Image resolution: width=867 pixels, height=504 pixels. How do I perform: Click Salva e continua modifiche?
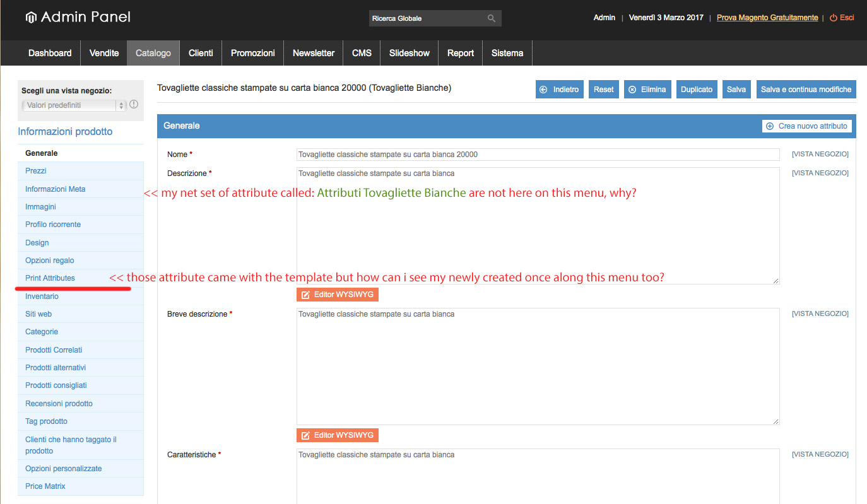(806, 90)
